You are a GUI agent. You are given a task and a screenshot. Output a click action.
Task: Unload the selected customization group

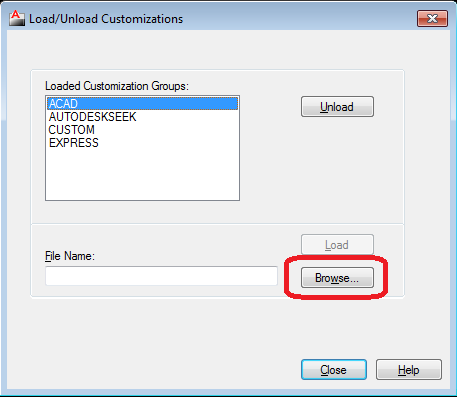[337, 107]
